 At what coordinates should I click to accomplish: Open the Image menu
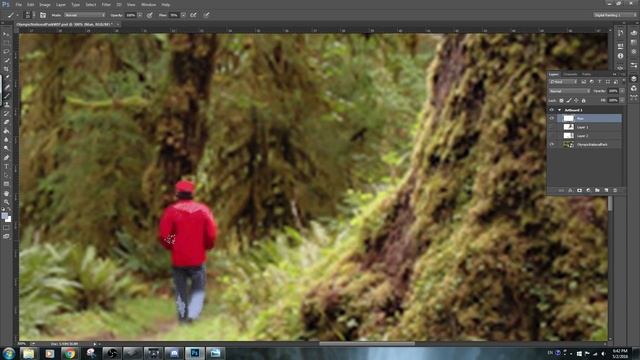45,4
